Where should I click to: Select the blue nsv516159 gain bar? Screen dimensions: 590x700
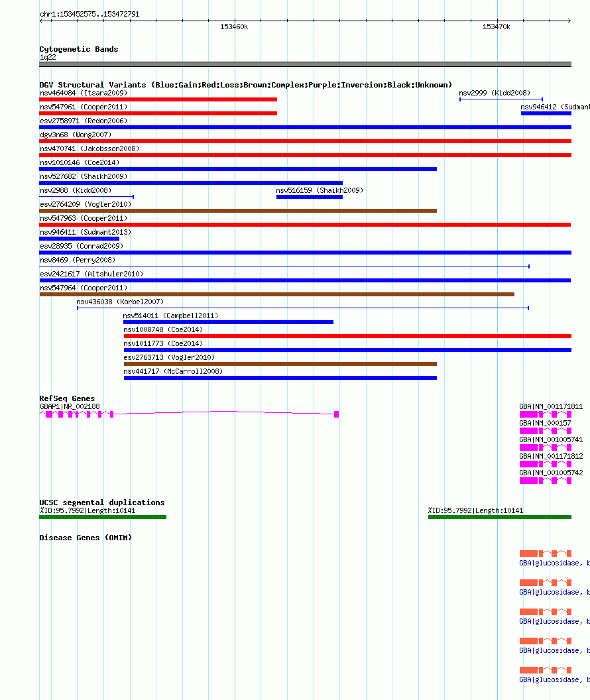tap(310, 197)
